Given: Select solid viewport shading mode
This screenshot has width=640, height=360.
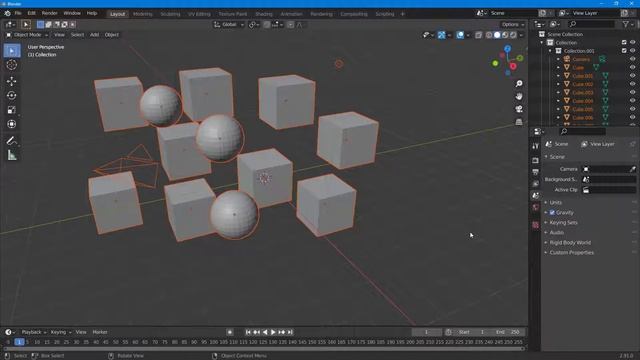Looking at the screenshot, I should [497, 35].
